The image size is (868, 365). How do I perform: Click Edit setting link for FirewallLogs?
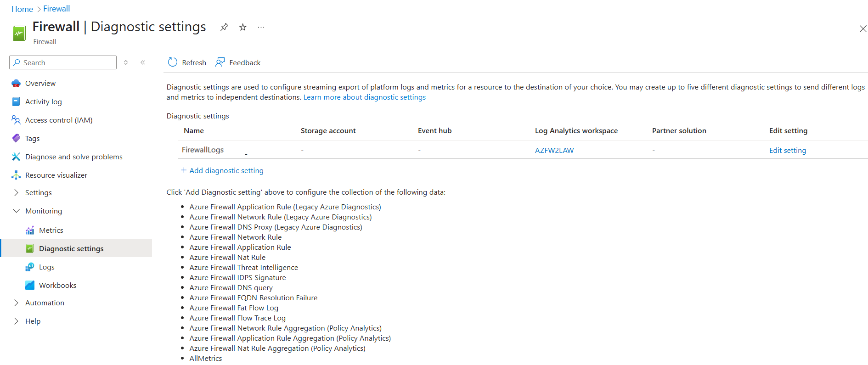(788, 150)
